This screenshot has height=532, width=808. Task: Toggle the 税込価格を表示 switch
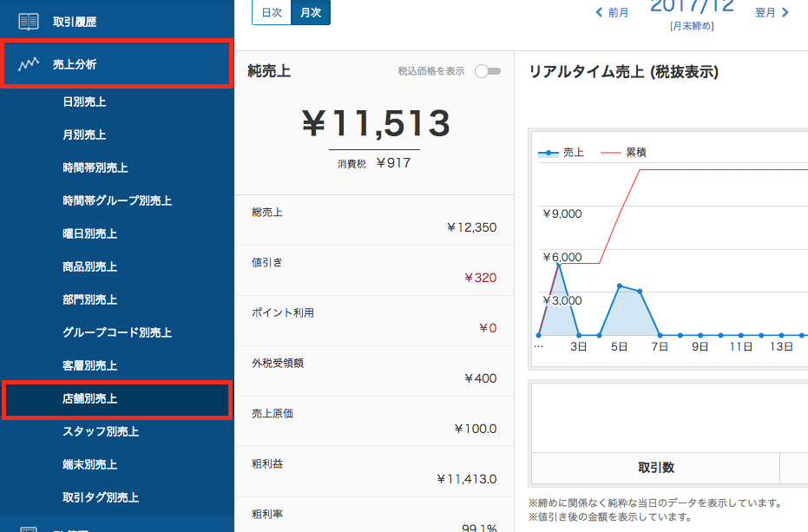click(x=488, y=71)
